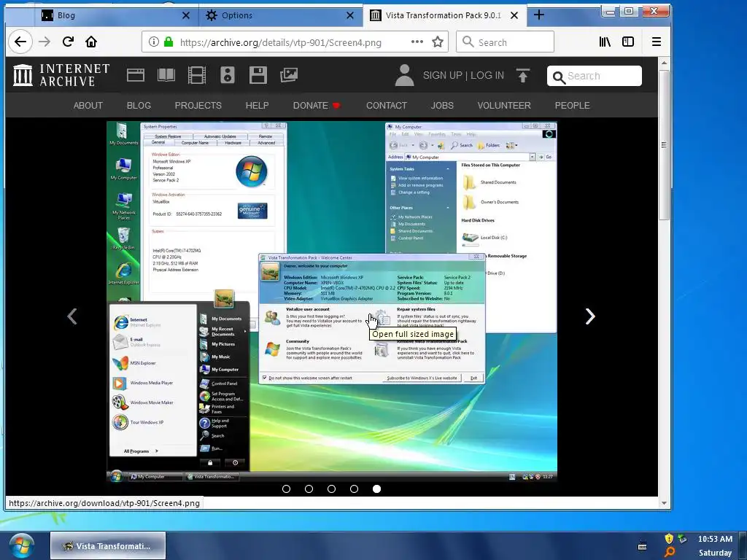Close the Options tab
747x560 pixels.
(349, 15)
